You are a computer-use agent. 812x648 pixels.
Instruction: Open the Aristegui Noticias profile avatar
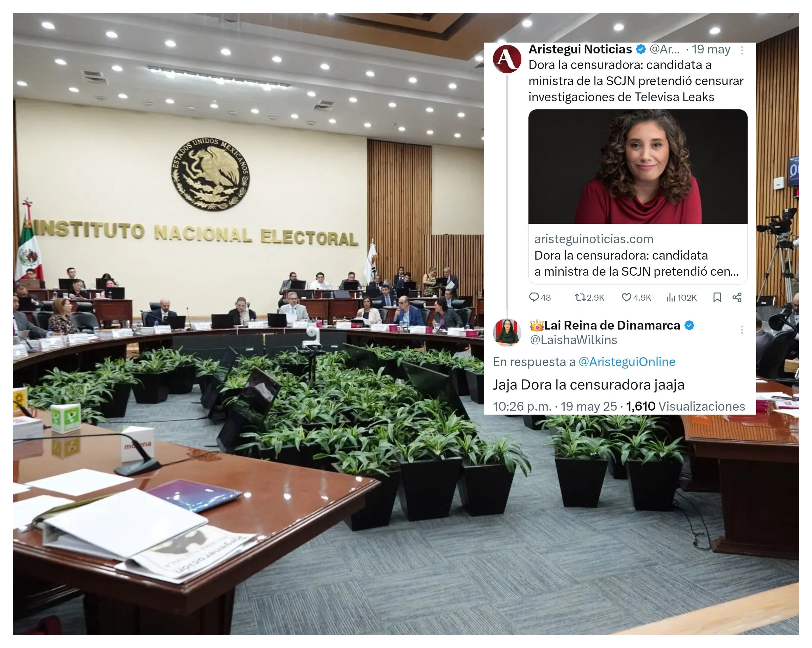coord(507,59)
